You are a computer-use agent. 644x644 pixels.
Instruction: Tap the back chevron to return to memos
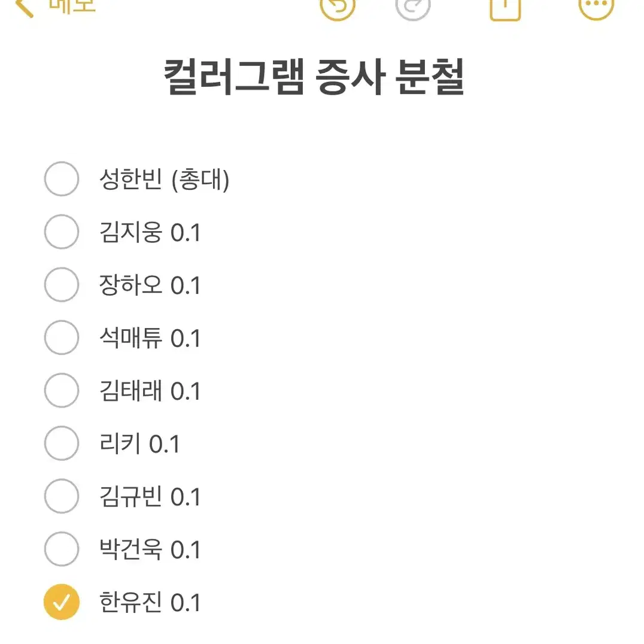click(24, 7)
